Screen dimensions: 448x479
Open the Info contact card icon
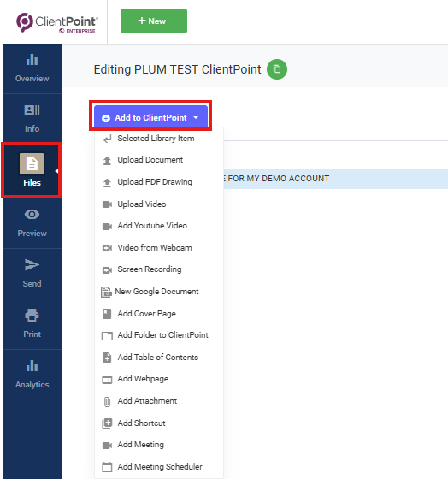pyautogui.click(x=32, y=110)
